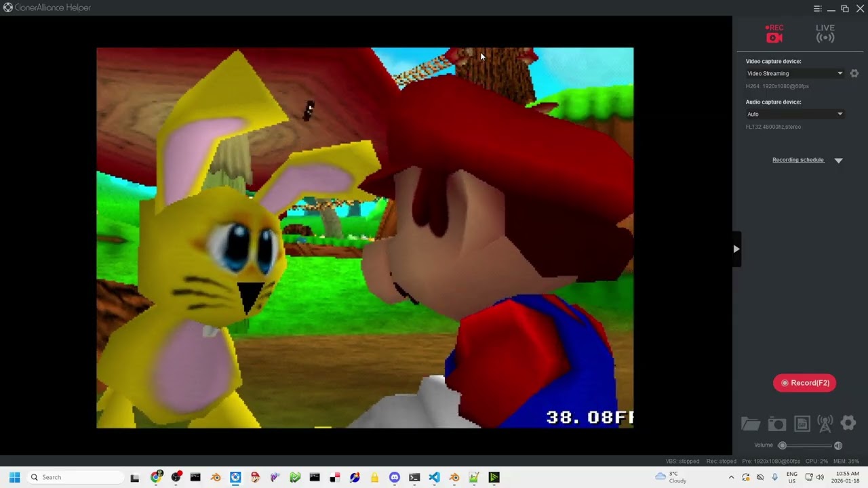Open the green-arrow terminal icon in taskbar
The height and width of the screenshot is (488, 868).
(x=494, y=477)
